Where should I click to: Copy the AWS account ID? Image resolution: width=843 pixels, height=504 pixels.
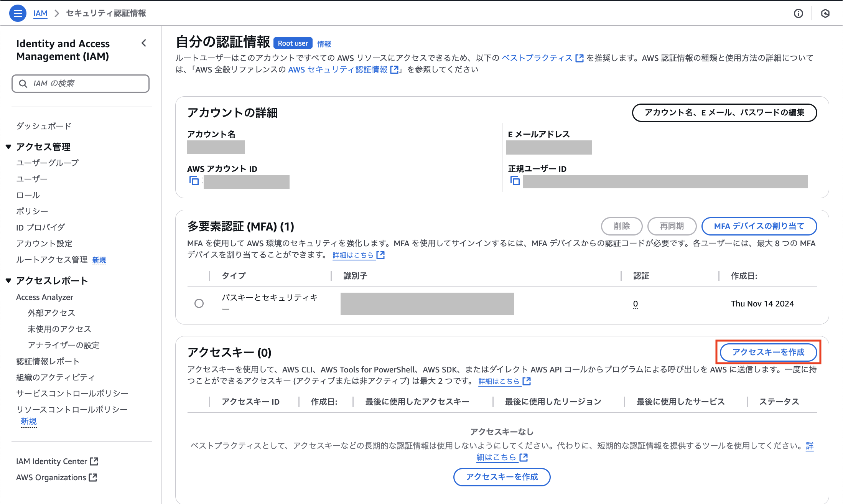194,181
